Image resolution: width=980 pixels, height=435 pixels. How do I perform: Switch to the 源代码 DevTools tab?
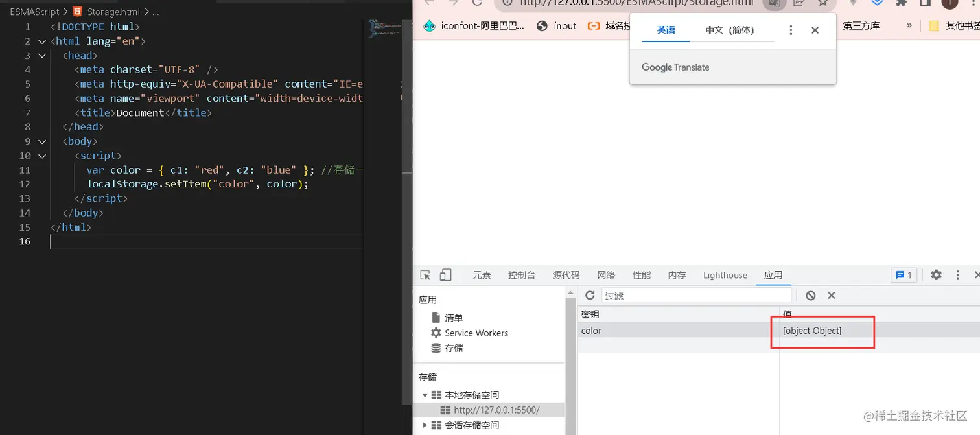[x=566, y=275]
